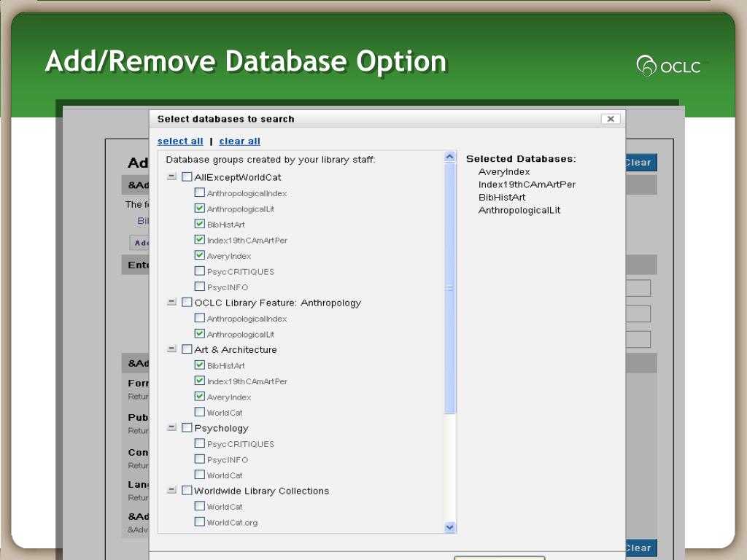Image resolution: width=747 pixels, height=560 pixels.
Task: Click the scrollbar up arrow
Action: [x=449, y=157]
